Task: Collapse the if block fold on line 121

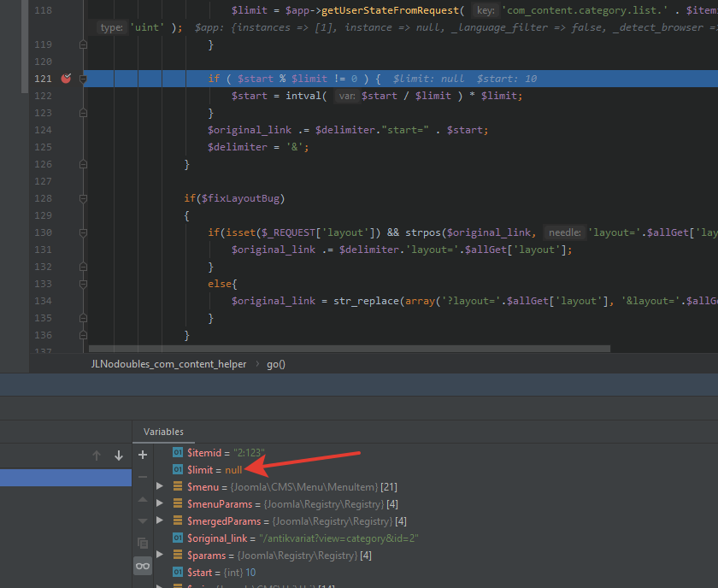Action: pyautogui.click(x=84, y=79)
